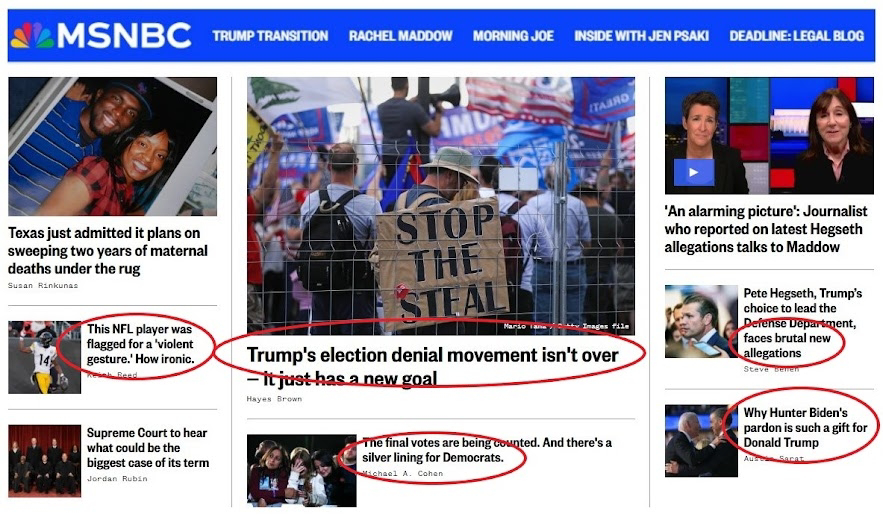Open the Morning Joe nav link
883x520 pixels.
coord(513,36)
